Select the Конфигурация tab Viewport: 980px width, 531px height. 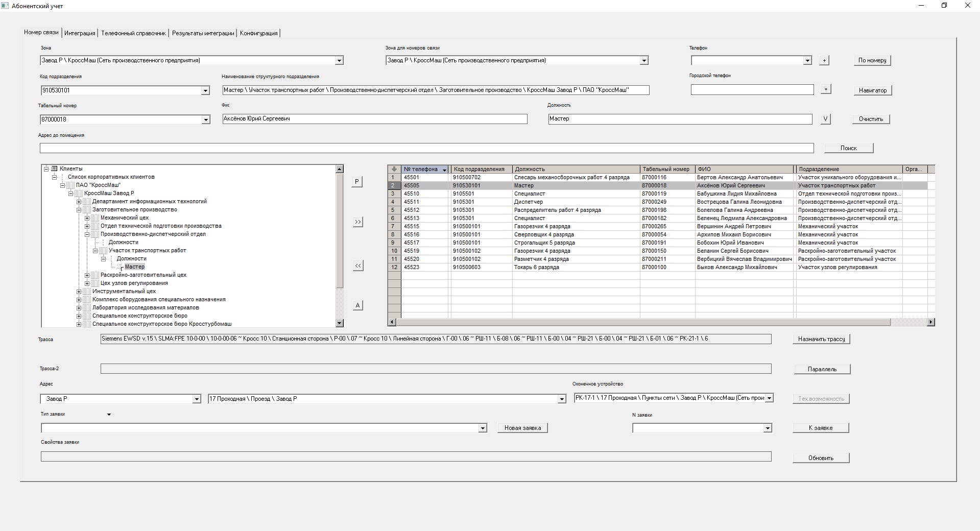pyautogui.click(x=259, y=33)
